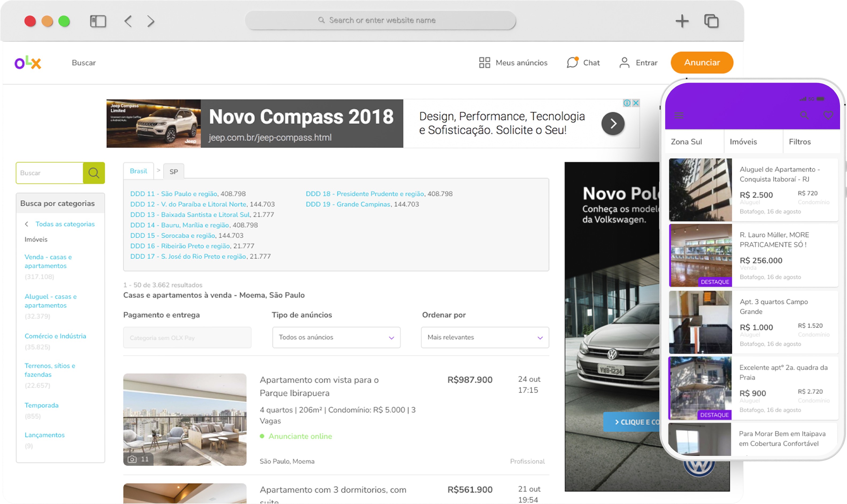The image size is (847, 504).
Task: Click the OLX logo
Action: 28,63
